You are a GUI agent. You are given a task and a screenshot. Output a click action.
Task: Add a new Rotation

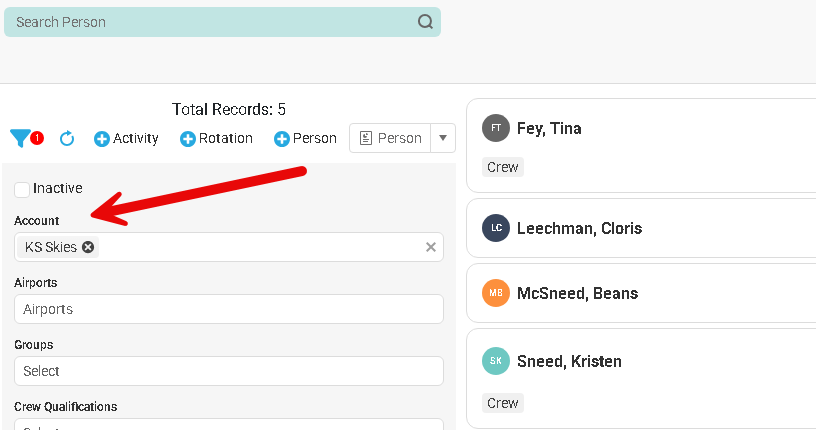216,138
